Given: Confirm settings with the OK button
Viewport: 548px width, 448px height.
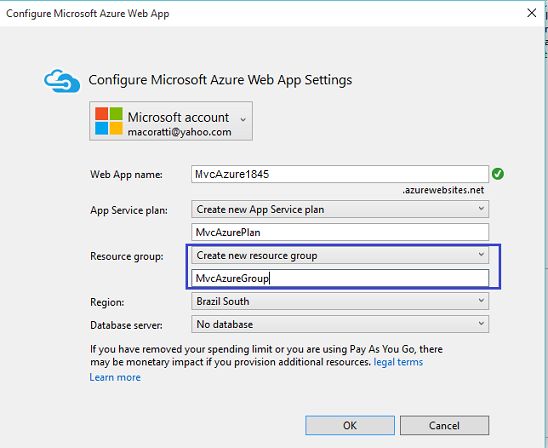Looking at the screenshot, I should (350, 425).
